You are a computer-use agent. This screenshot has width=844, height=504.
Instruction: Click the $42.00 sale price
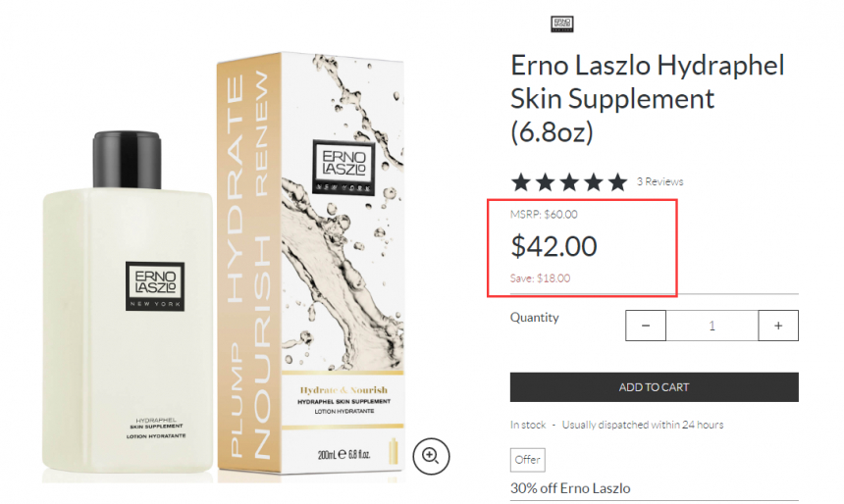(x=554, y=246)
